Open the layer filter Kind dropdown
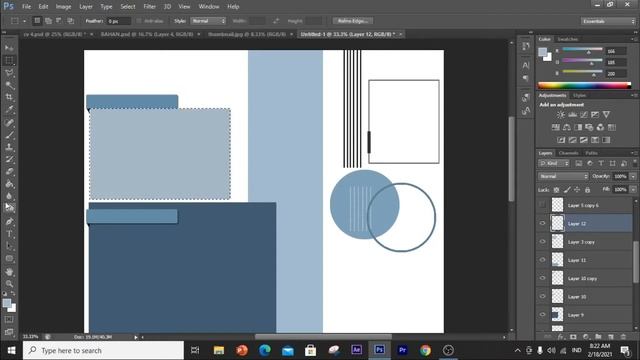 click(x=554, y=163)
